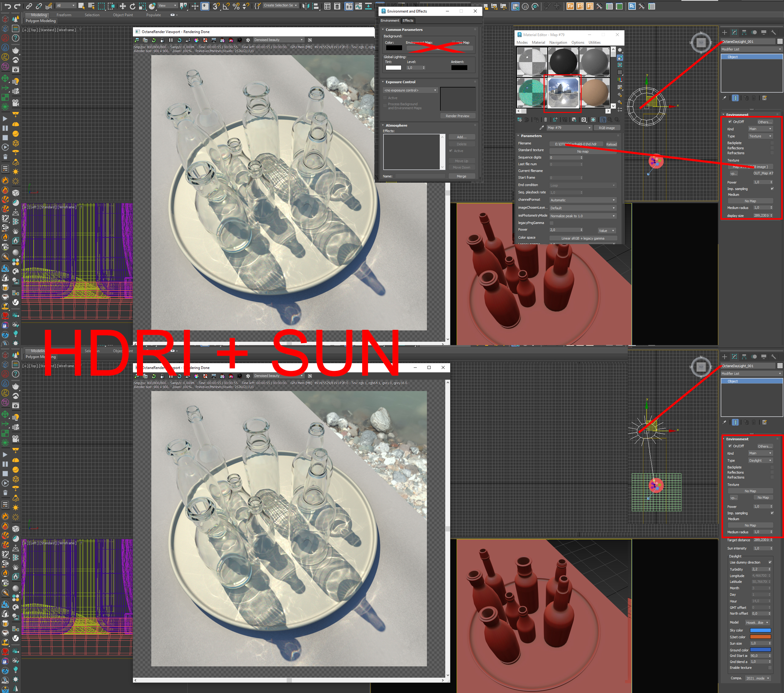Click the Rotate tool icon
The width and height of the screenshot is (784, 693).
pos(132,6)
